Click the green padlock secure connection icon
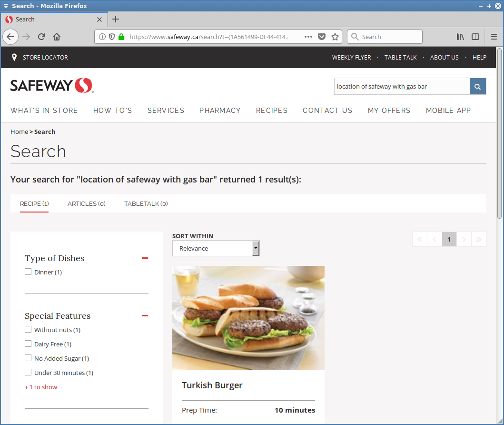 [x=121, y=37]
